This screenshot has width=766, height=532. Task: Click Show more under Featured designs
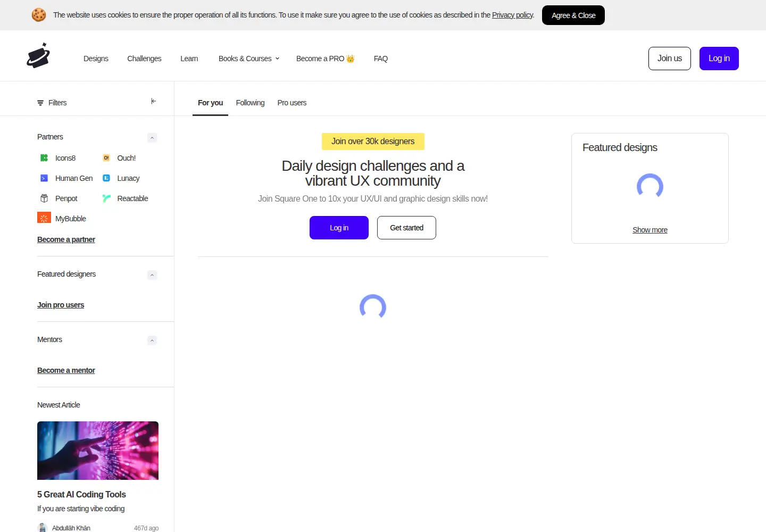[650, 230]
